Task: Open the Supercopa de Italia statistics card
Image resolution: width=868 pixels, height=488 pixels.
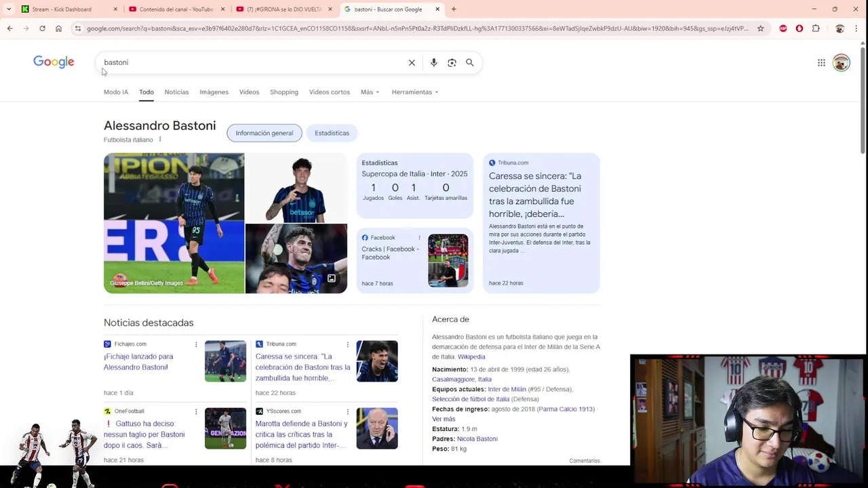Action: point(414,186)
